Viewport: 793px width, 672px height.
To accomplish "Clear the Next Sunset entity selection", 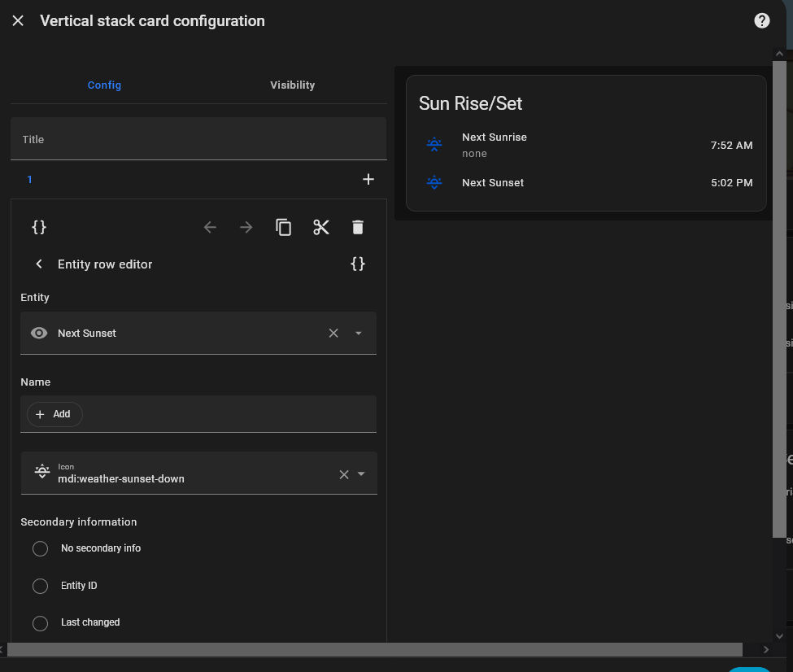I will click(333, 333).
